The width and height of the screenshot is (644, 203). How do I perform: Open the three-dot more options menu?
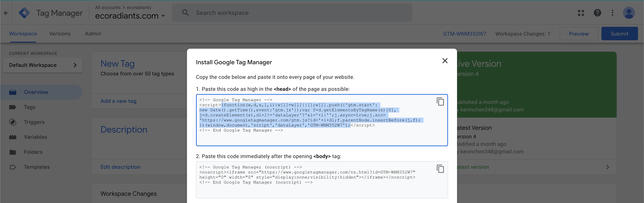pyautogui.click(x=612, y=13)
